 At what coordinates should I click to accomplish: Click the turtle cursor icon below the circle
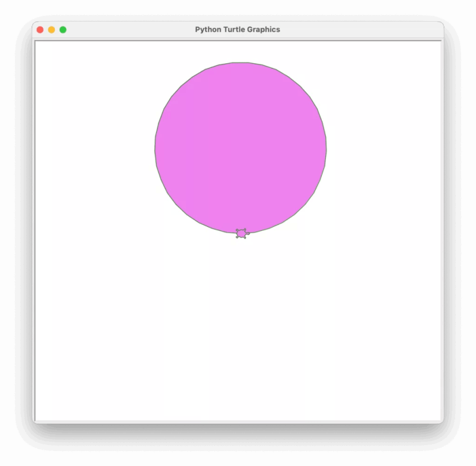tap(242, 233)
